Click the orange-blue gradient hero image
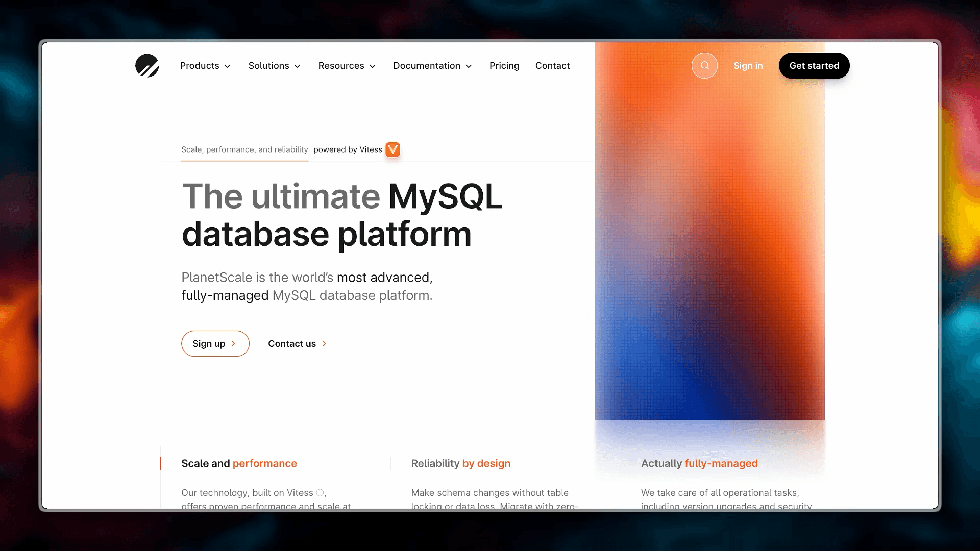The width and height of the screenshot is (980, 551). click(709, 231)
